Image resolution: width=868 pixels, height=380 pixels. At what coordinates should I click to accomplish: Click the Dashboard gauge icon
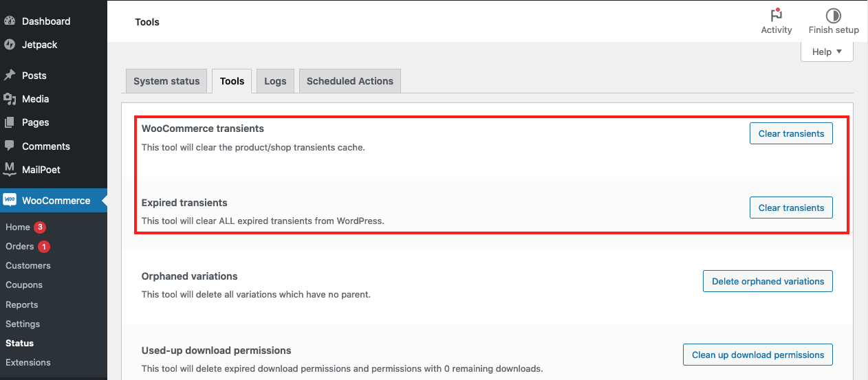tap(10, 21)
